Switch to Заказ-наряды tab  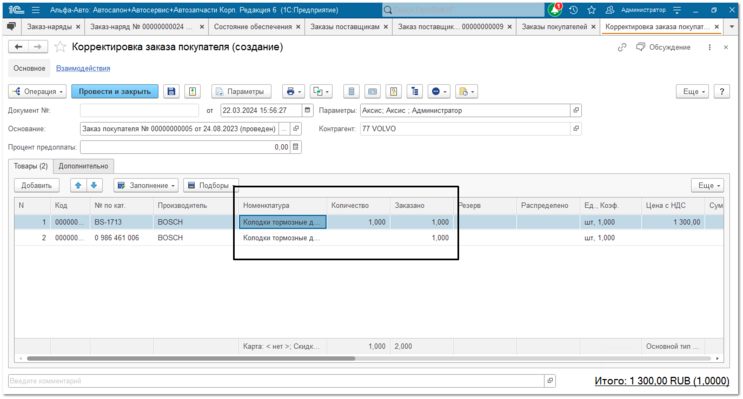pyautogui.click(x=49, y=27)
